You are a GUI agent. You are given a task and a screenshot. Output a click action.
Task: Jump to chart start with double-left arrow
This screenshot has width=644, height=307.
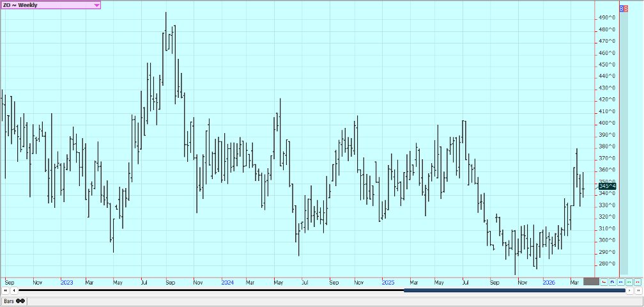[6, 290]
